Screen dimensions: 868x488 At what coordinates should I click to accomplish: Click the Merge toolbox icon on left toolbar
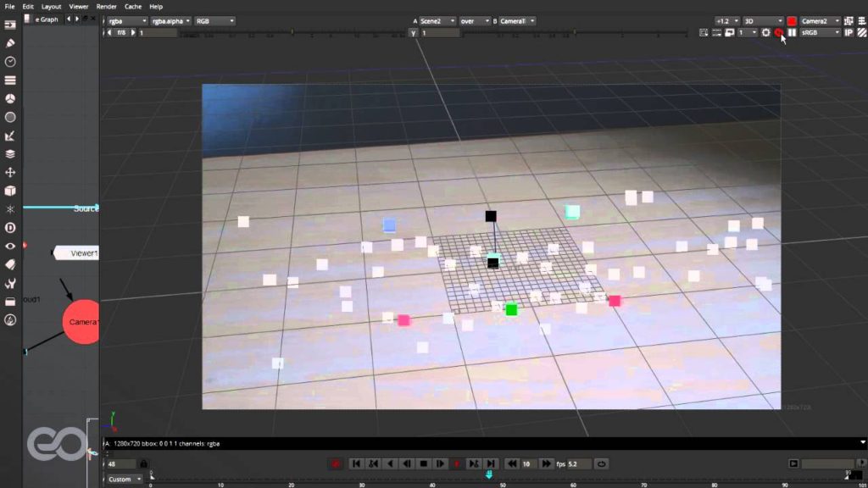pyautogui.click(x=12, y=153)
